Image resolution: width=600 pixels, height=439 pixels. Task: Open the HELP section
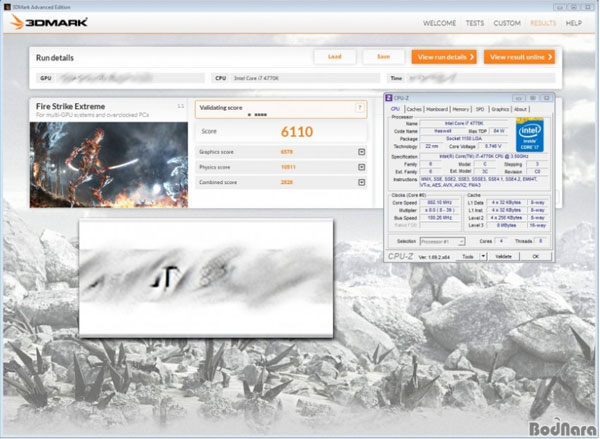[574, 23]
